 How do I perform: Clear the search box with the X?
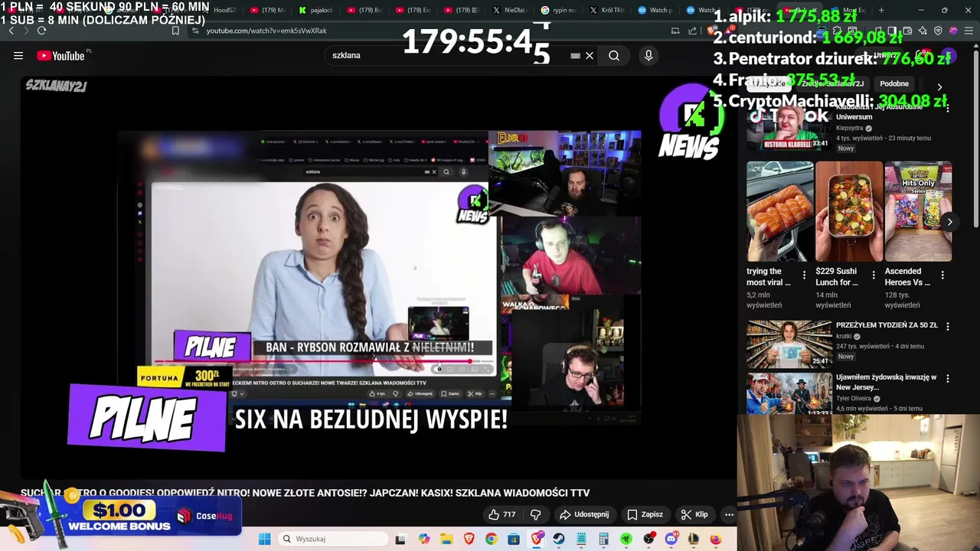pos(590,55)
